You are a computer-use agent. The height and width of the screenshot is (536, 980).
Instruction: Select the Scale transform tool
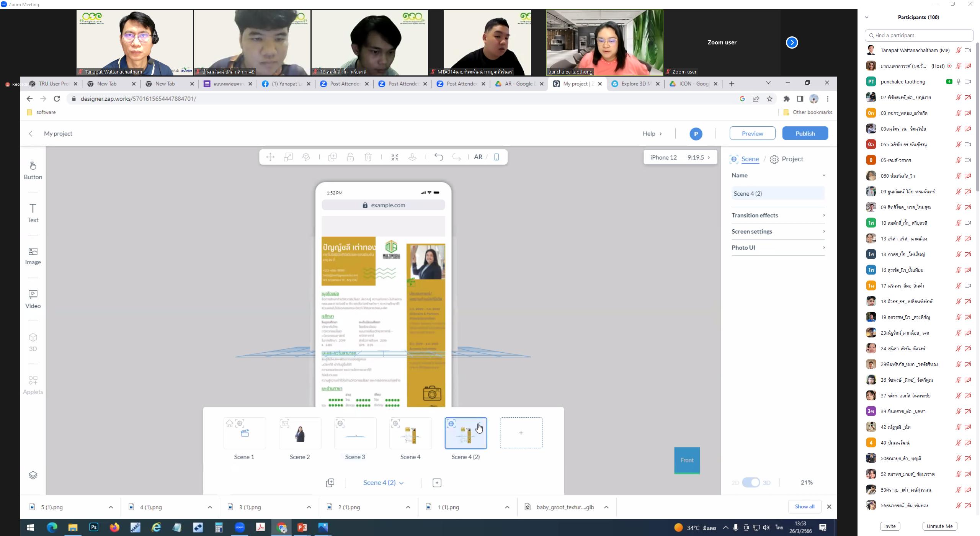[288, 157]
